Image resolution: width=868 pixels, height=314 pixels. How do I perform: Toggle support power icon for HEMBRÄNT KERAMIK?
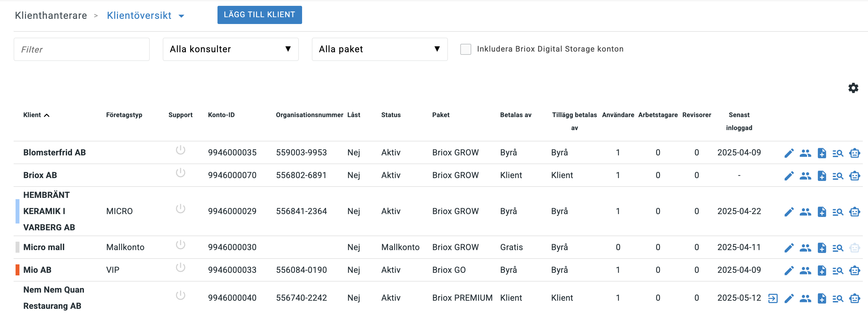click(x=180, y=209)
